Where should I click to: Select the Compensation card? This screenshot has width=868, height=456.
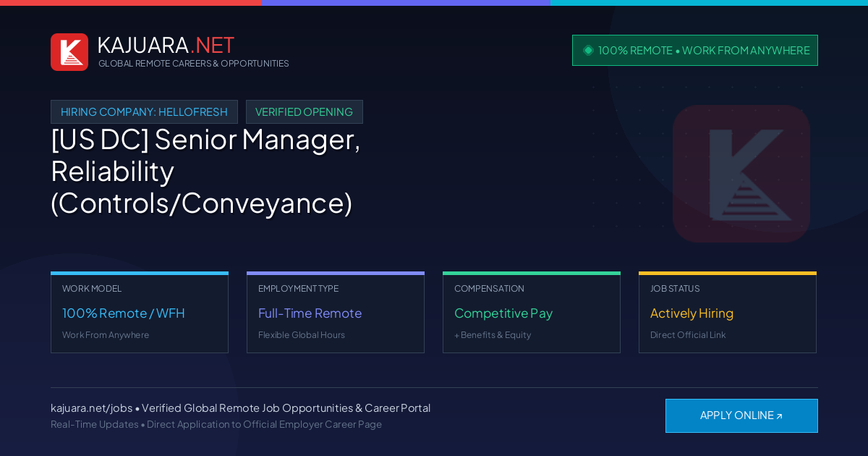click(x=532, y=313)
